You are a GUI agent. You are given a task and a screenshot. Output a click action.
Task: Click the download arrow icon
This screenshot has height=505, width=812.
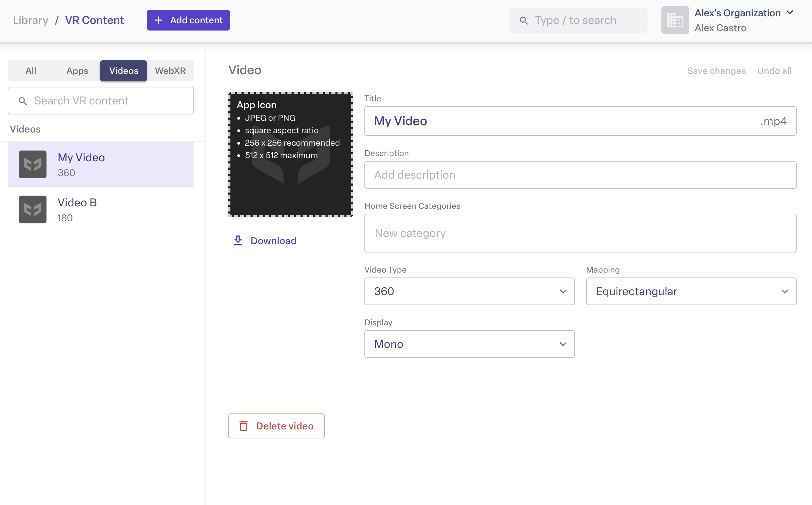(x=238, y=240)
